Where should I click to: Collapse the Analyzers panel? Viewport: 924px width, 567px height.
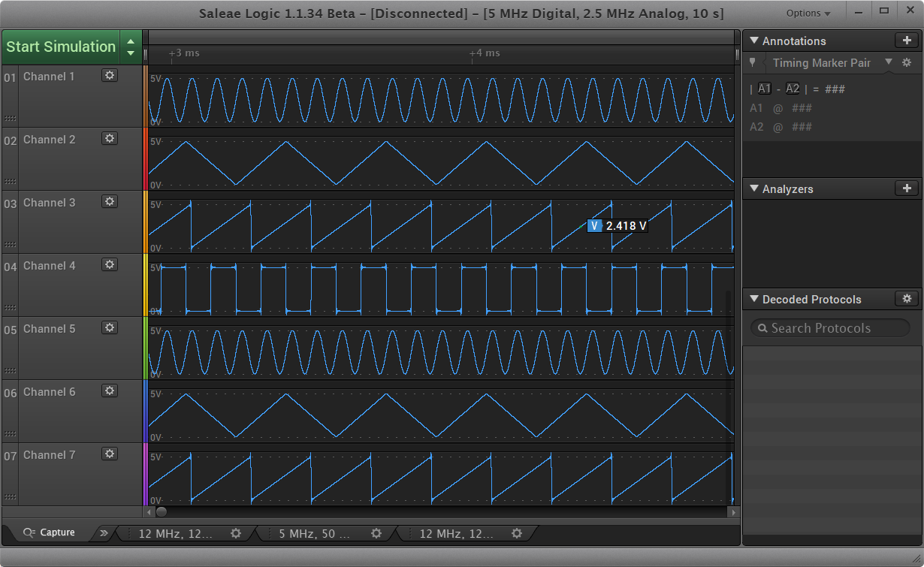754,188
